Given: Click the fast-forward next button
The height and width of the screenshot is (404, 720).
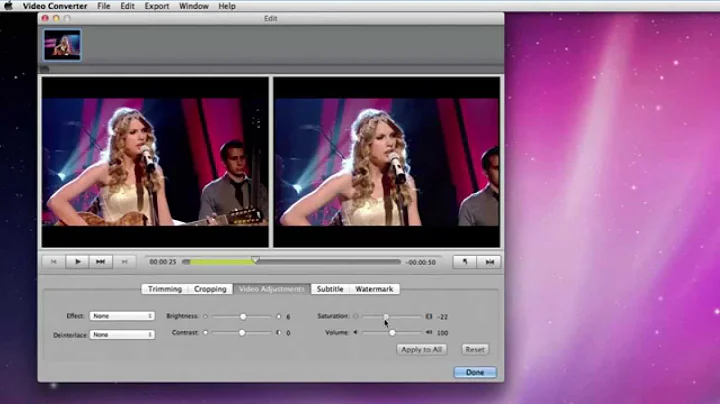Looking at the screenshot, I should [101, 262].
